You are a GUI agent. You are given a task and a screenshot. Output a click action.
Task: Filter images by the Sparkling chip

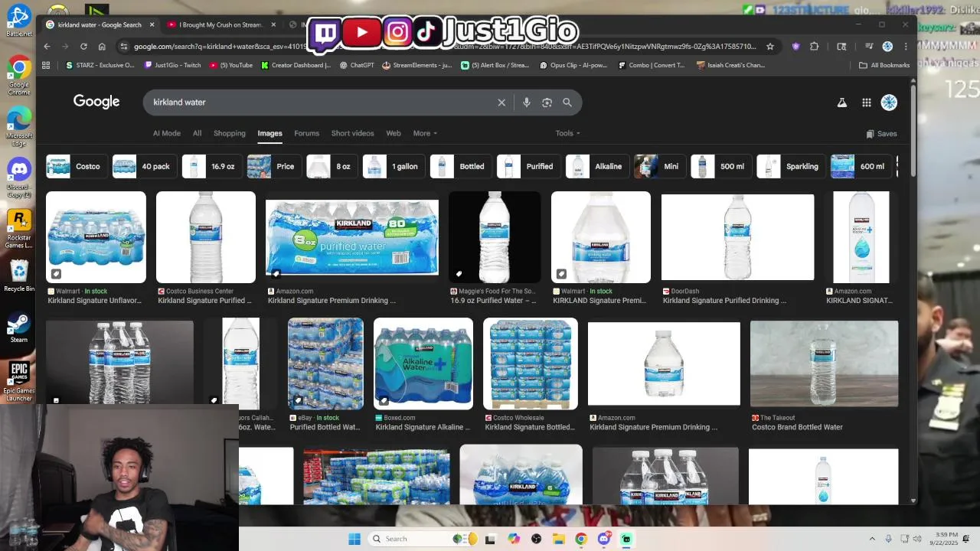click(x=790, y=166)
